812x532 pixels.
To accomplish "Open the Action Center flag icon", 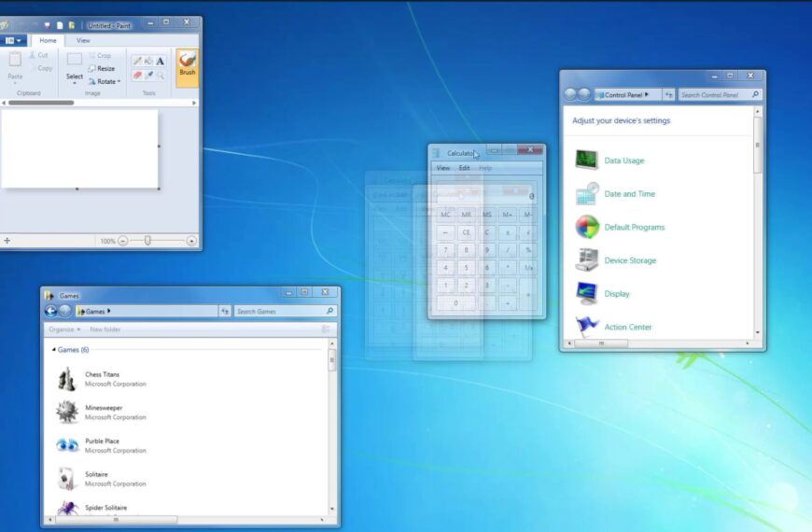I will point(587,327).
